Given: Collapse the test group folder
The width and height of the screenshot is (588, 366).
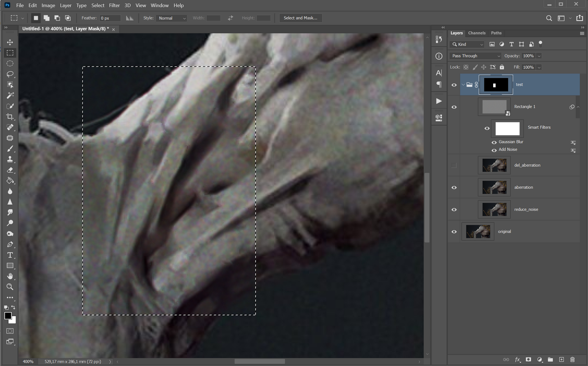Looking at the screenshot, I should (x=463, y=85).
